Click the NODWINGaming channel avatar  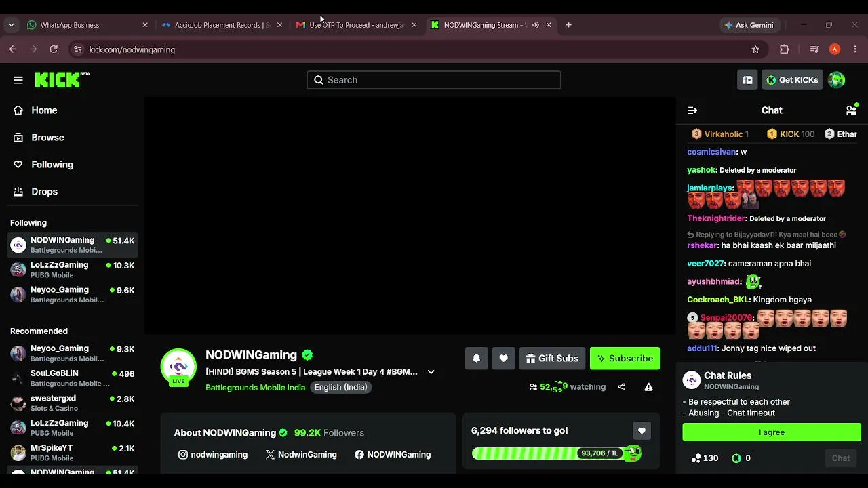(178, 367)
